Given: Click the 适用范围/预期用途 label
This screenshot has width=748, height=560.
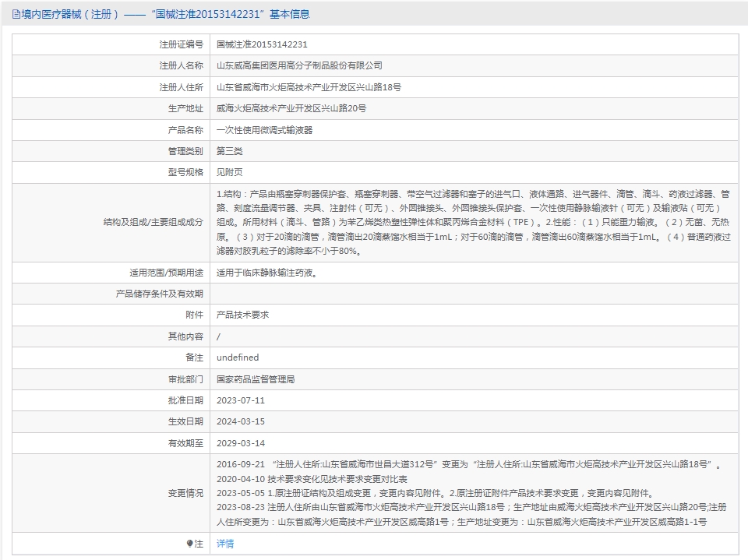Looking at the screenshot, I should (x=166, y=273).
